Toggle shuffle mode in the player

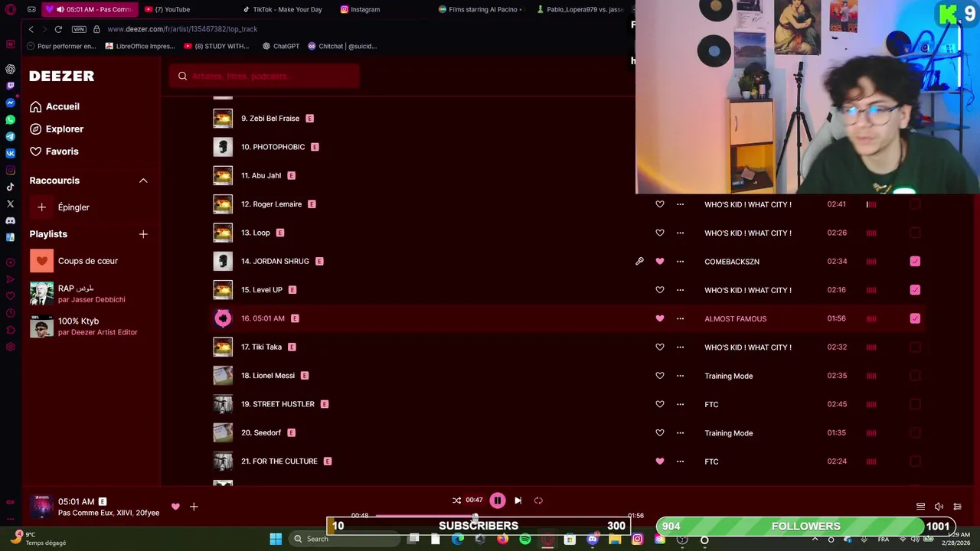[x=456, y=500]
